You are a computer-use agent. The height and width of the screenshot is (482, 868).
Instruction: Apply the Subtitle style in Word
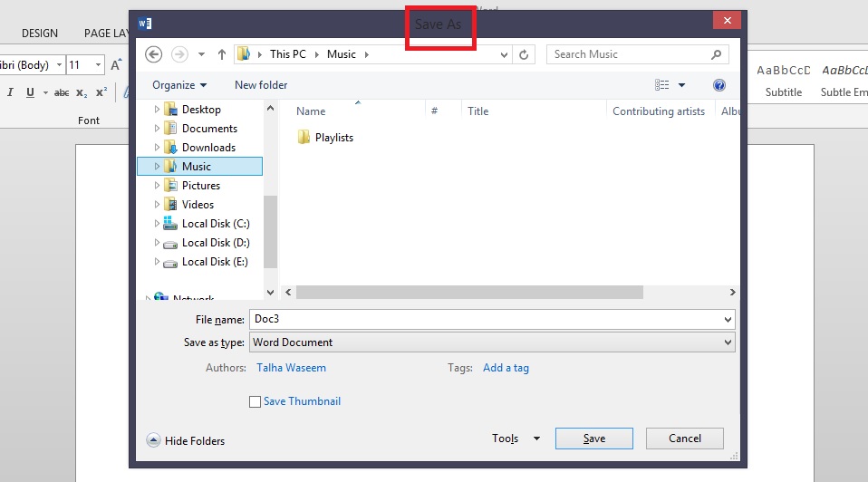pos(784,81)
